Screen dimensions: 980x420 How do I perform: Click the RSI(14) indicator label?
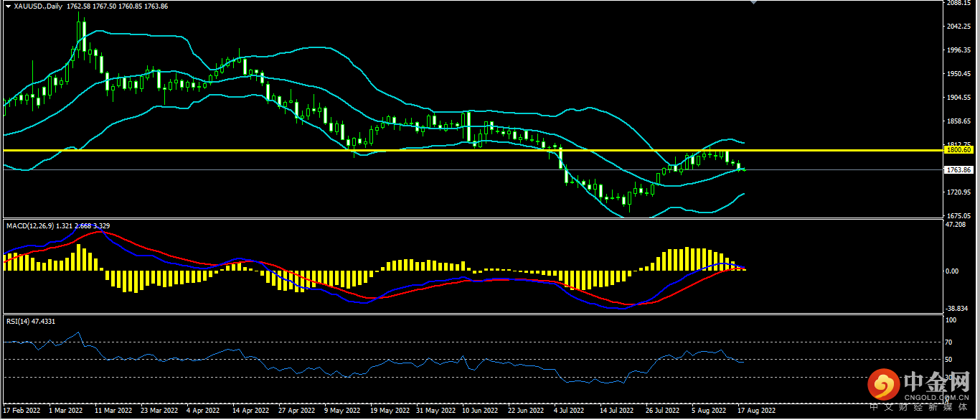click(19, 322)
